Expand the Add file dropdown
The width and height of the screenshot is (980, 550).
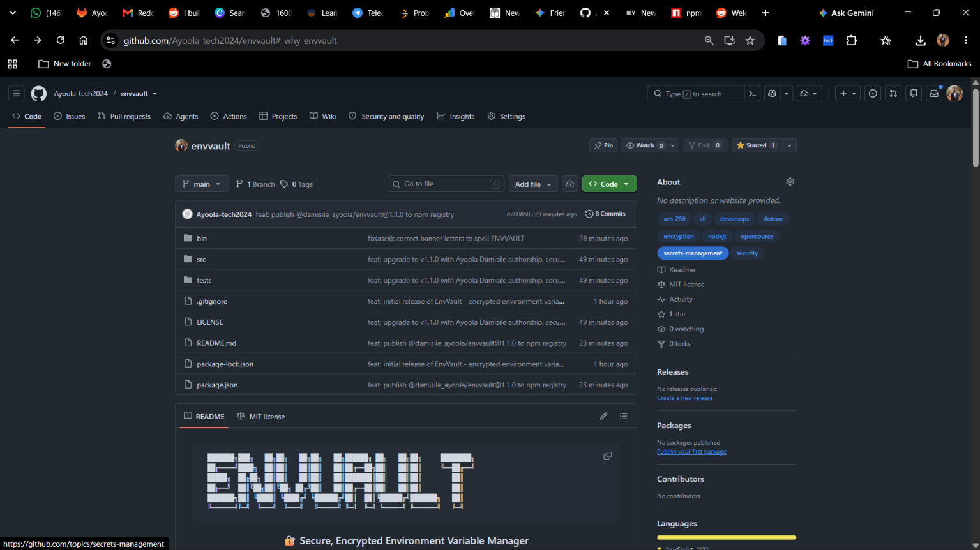click(x=533, y=184)
